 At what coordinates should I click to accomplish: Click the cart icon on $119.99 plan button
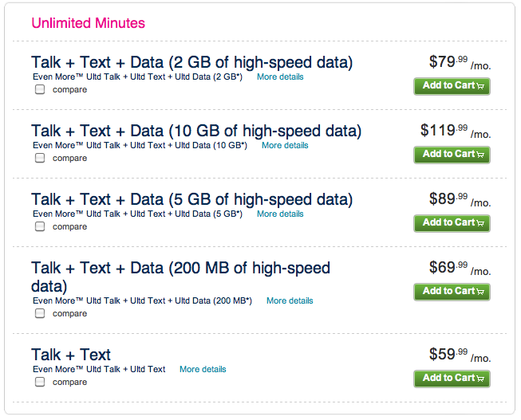[x=481, y=155]
